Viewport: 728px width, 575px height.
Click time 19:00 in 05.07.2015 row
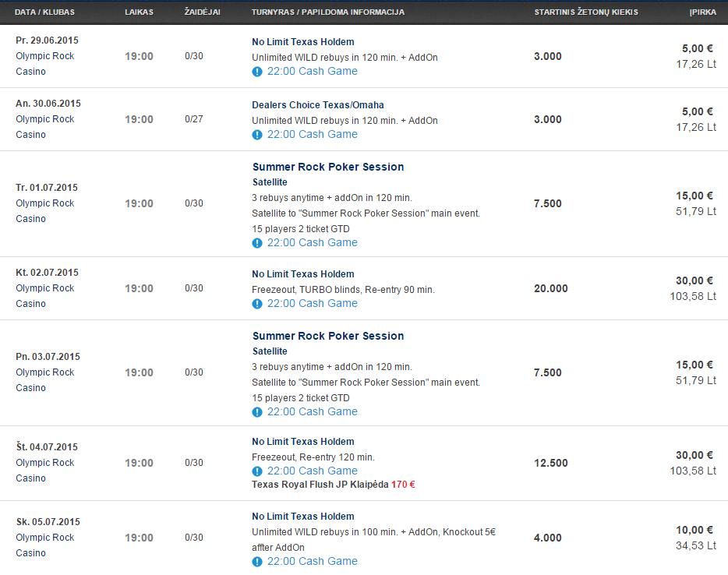[139, 538]
